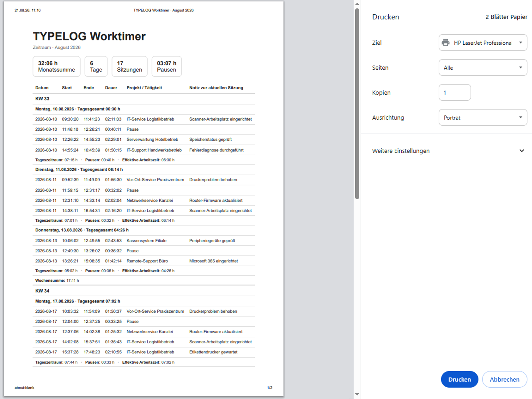Click 'Peripheriegeräte geprüft' note
The height and width of the screenshot is (399, 532).
point(212,240)
